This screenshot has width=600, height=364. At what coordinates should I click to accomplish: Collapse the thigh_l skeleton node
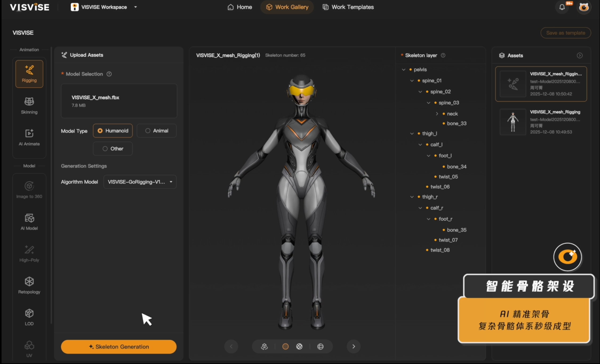pos(412,134)
